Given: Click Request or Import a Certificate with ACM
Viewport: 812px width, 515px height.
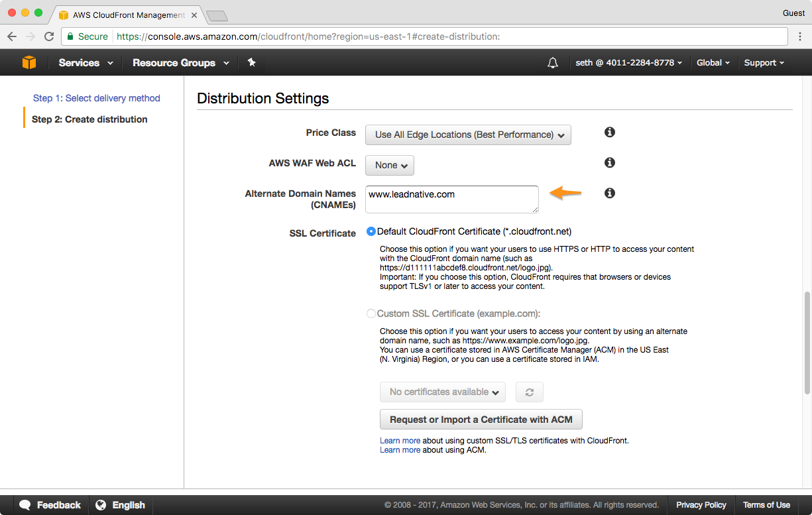Looking at the screenshot, I should [x=481, y=420].
